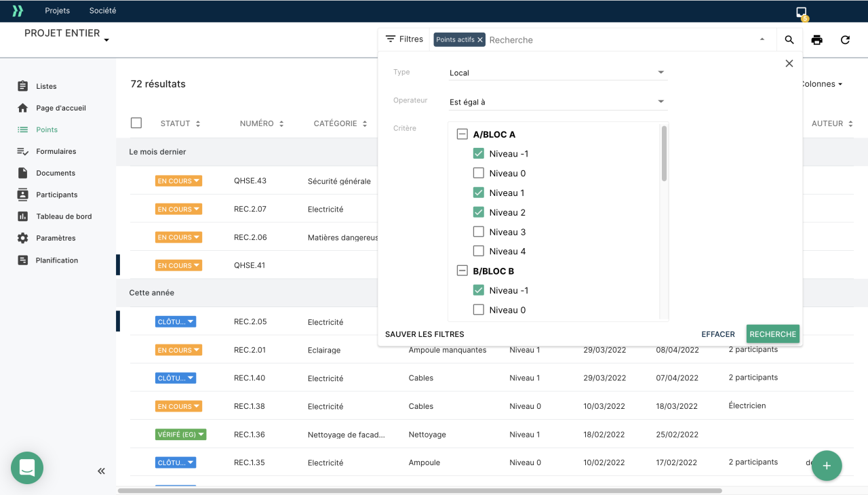Toggle the select-all checkbox in table header

pyautogui.click(x=136, y=123)
